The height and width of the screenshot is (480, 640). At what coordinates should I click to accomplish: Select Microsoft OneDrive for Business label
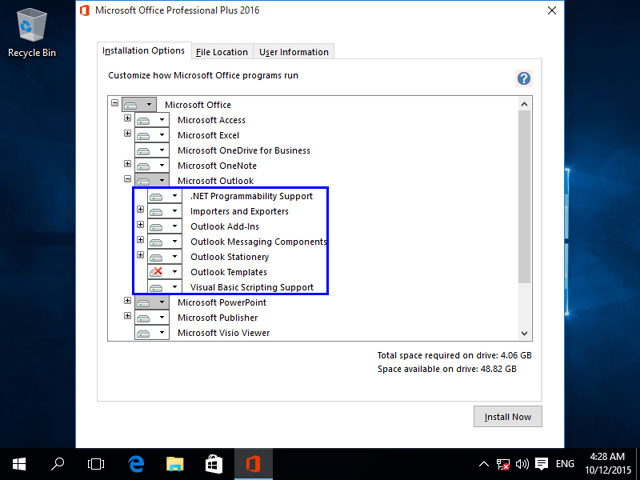point(244,150)
